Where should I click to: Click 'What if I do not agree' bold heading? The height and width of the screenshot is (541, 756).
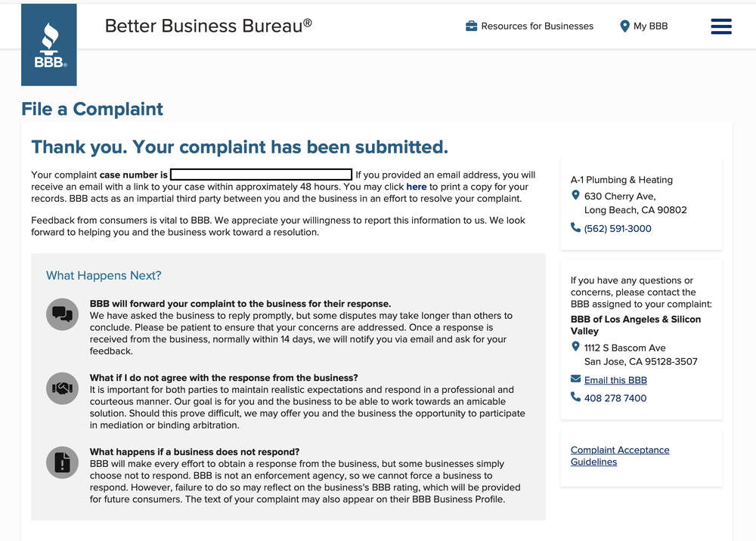click(x=224, y=378)
